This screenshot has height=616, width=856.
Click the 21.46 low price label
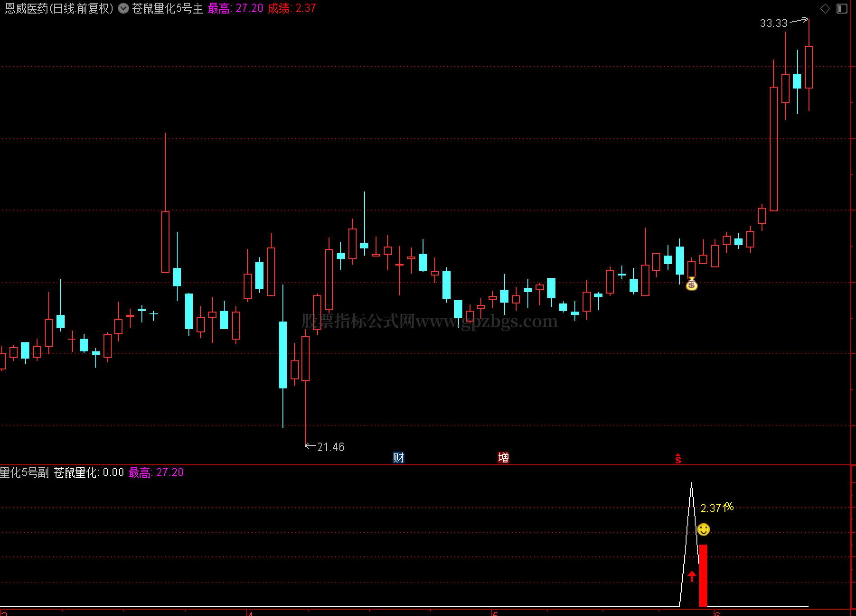[x=331, y=447]
